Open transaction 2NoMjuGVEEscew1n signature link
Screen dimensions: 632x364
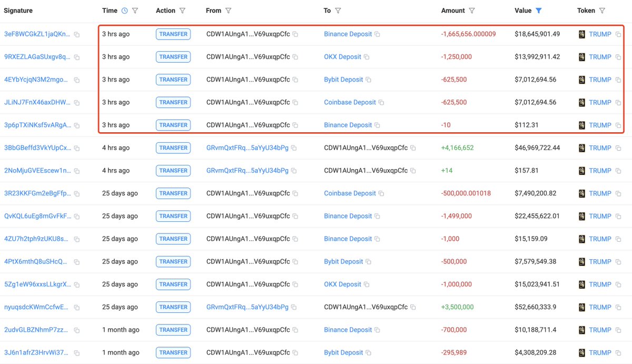(37, 171)
